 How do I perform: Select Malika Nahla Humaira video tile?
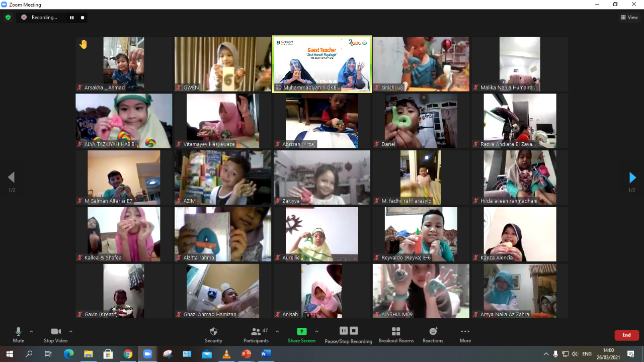pos(520,64)
